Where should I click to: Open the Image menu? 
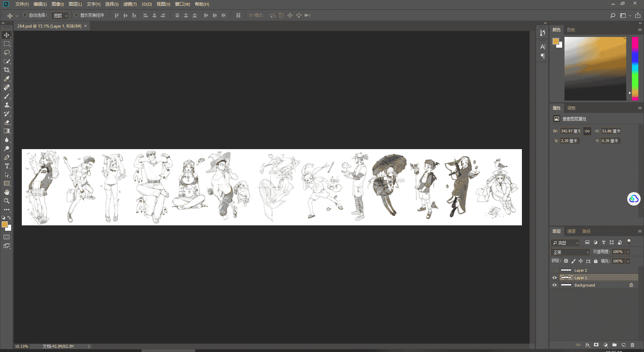57,4
